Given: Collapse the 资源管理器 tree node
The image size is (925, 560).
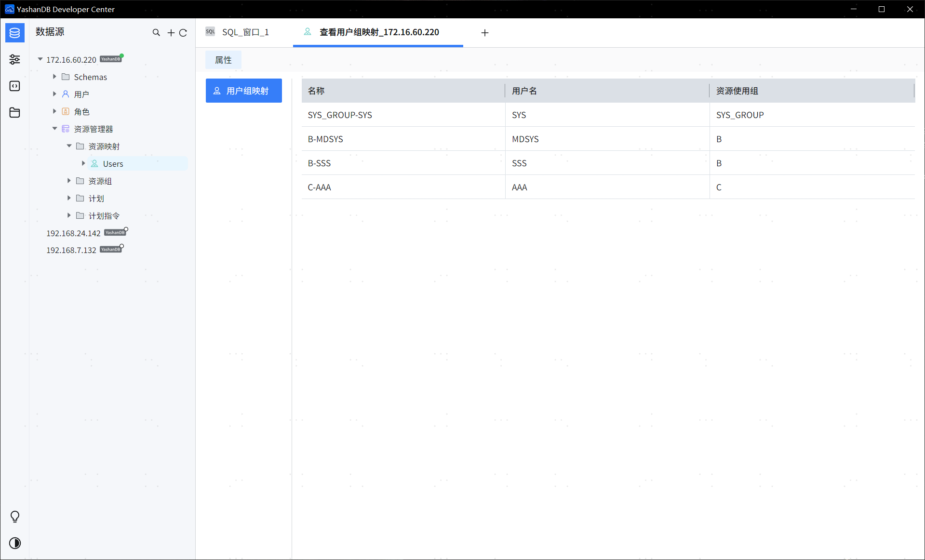Looking at the screenshot, I should click(x=54, y=129).
